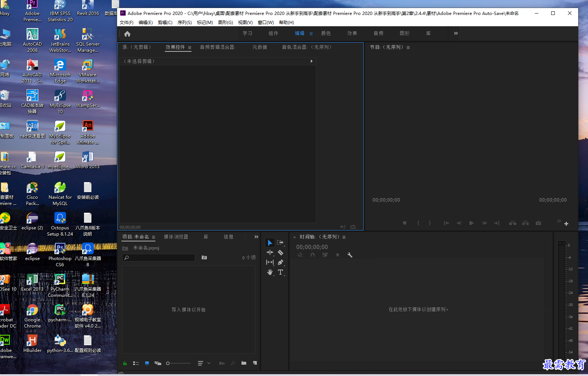Open Timeline panel menu
Image resolution: width=588 pixels, height=376 pixels.
coord(344,237)
